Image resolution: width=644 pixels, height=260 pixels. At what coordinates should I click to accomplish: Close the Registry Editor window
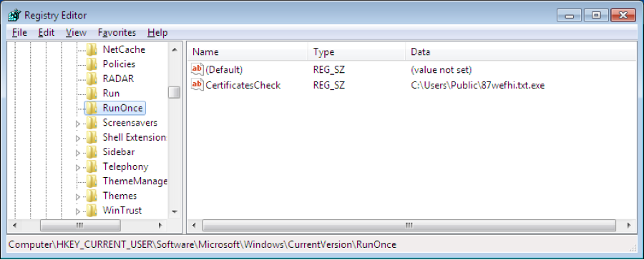(x=623, y=16)
